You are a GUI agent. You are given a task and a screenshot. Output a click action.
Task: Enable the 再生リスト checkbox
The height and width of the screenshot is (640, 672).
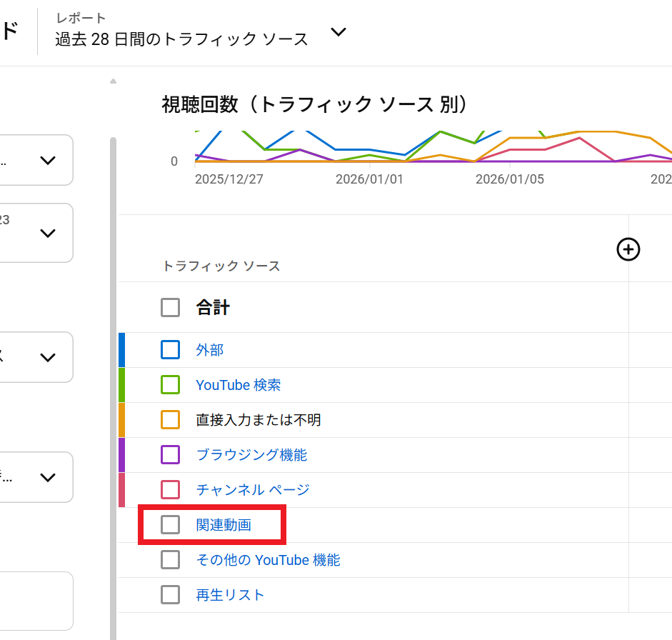point(170,595)
